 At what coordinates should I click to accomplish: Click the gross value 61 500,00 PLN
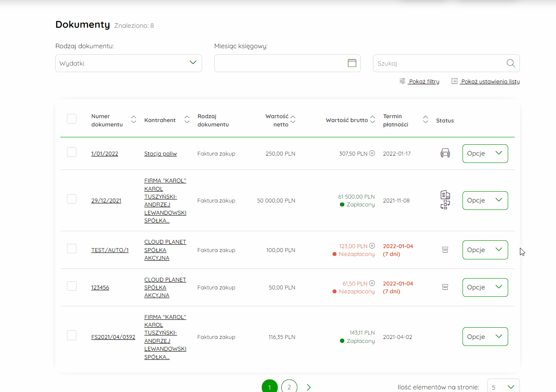click(356, 196)
